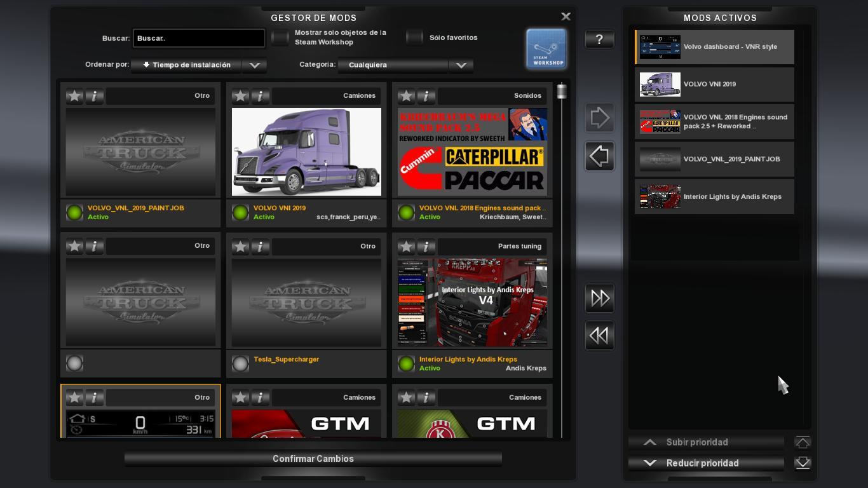This screenshot has width=868, height=488.
Task: Select Tiempo de instalación sort field
Action: coord(186,65)
